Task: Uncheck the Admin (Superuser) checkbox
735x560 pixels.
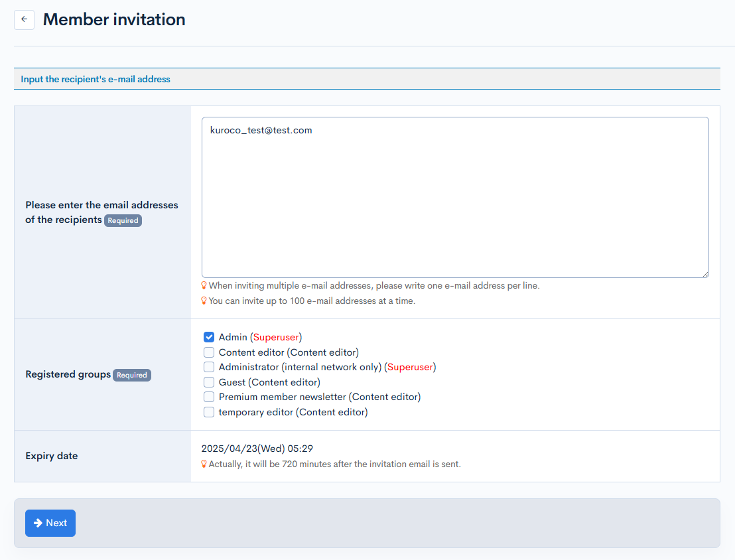Action: [209, 337]
